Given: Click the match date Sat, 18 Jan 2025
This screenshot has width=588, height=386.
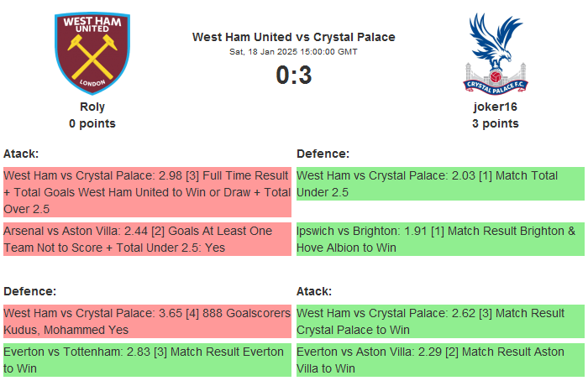Looking at the screenshot, I should click(293, 52).
